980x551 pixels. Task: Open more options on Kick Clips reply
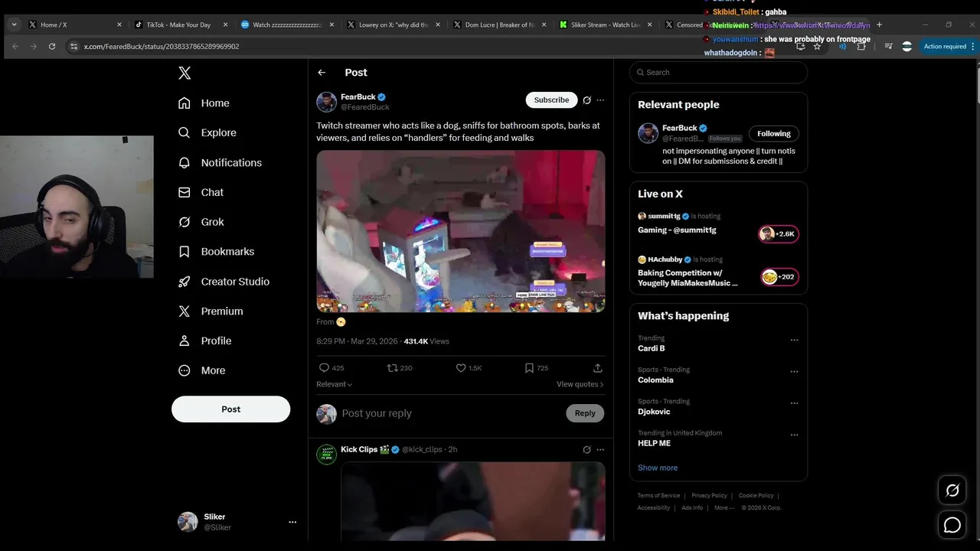(600, 449)
